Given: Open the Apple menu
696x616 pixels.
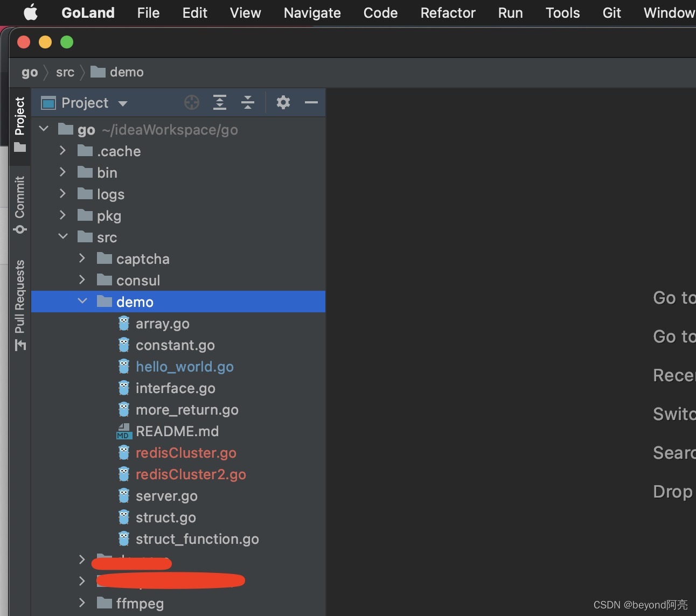Looking at the screenshot, I should tap(31, 12).
